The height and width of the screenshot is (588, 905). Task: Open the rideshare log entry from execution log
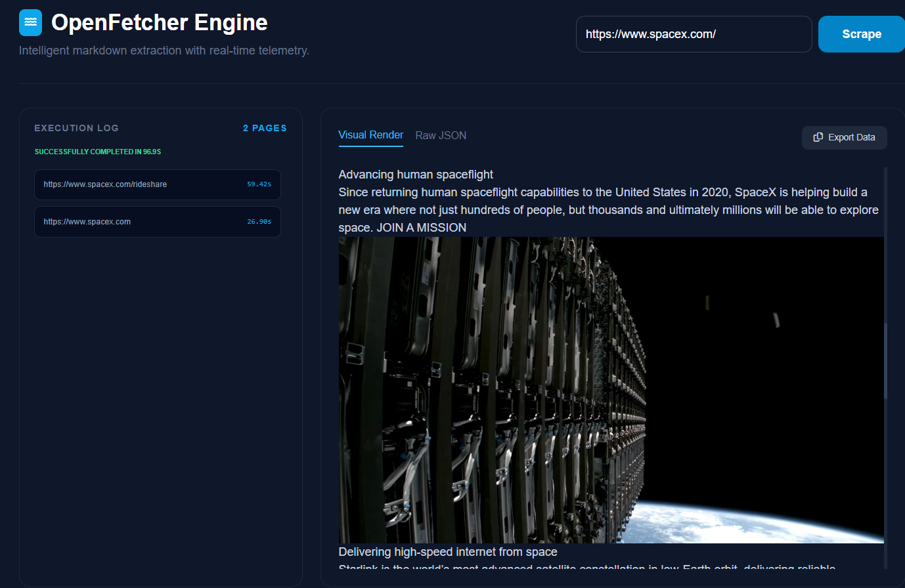158,184
